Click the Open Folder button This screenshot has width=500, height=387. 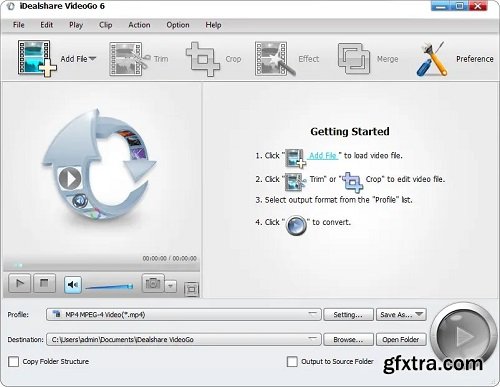pos(401,339)
